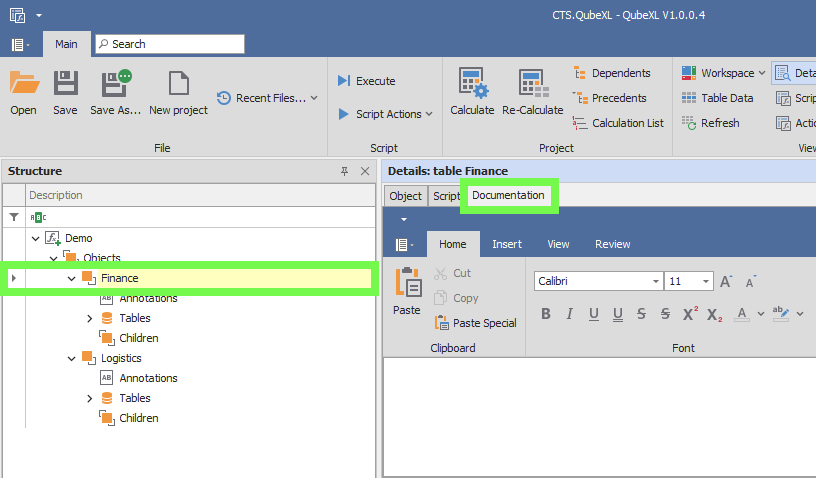The height and width of the screenshot is (480, 819).
Task: Click into the Search box
Action: pyautogui.click(x=170, y=44)
